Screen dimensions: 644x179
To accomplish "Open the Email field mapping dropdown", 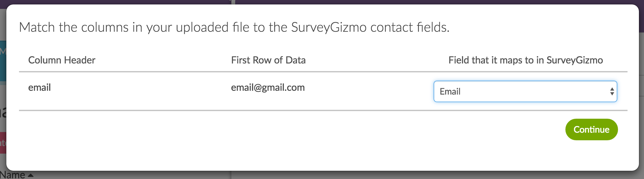I will click(525, 91).
